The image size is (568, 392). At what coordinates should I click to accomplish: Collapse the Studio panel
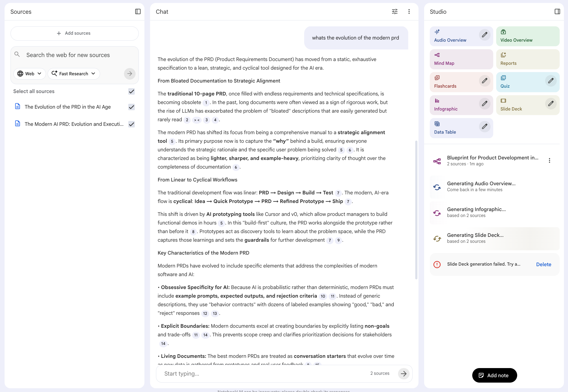pos(557,12)
